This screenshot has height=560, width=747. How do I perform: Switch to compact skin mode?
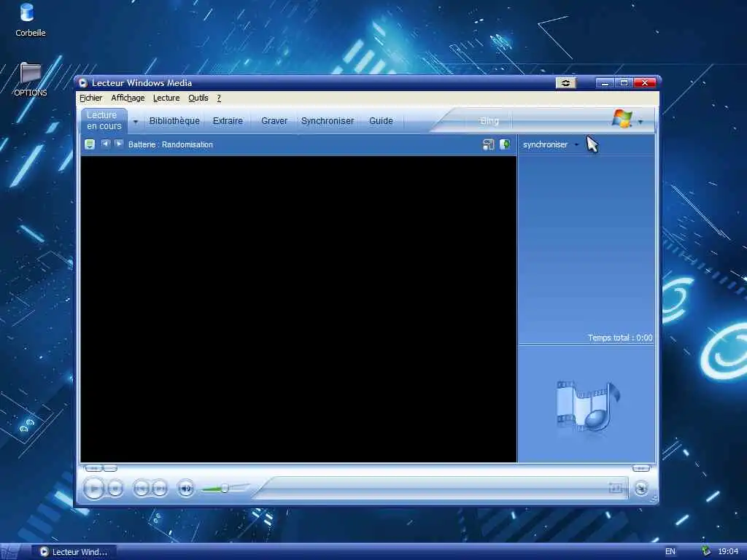pos(641,488)
